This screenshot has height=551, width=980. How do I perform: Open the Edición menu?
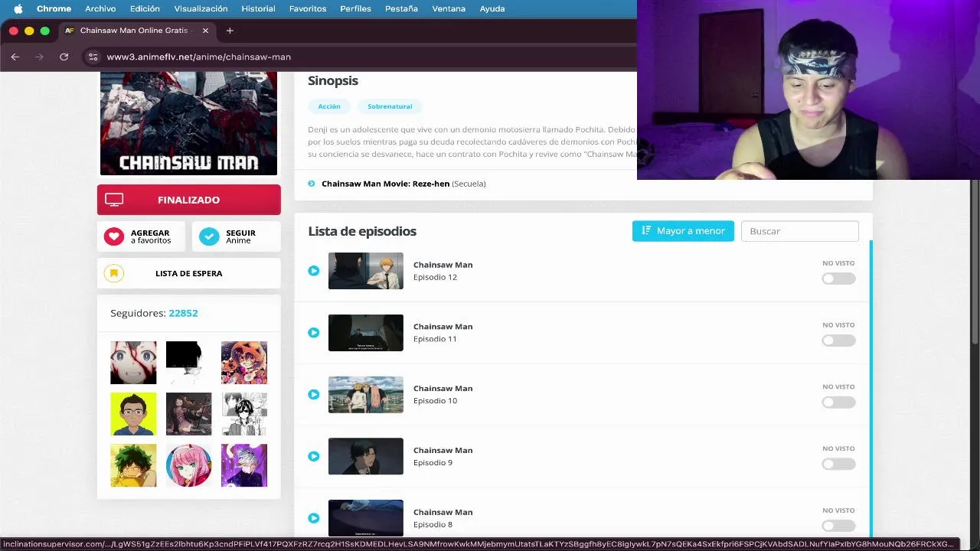(x=145, y=8)
